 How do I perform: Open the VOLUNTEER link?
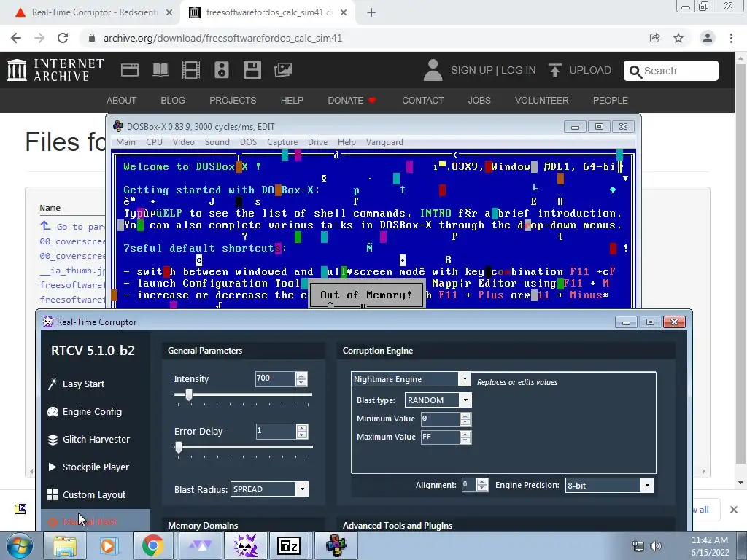coord(542,101)
